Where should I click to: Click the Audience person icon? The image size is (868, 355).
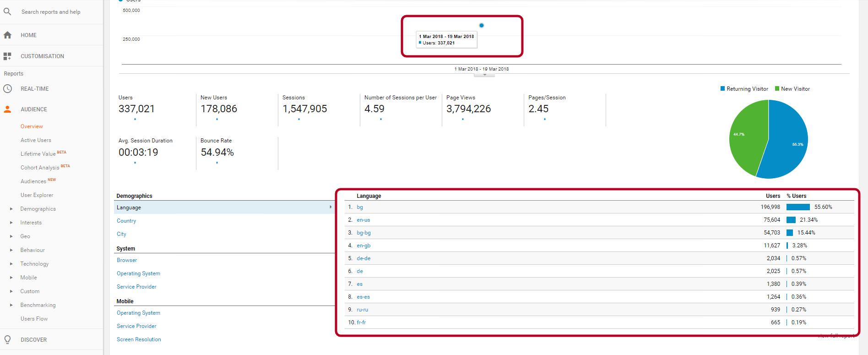pyautogui.click(x=7, y=109)
